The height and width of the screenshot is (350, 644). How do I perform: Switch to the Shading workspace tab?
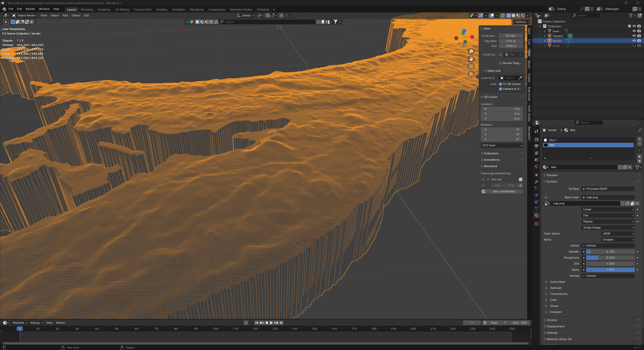click(x=162, y=10)
